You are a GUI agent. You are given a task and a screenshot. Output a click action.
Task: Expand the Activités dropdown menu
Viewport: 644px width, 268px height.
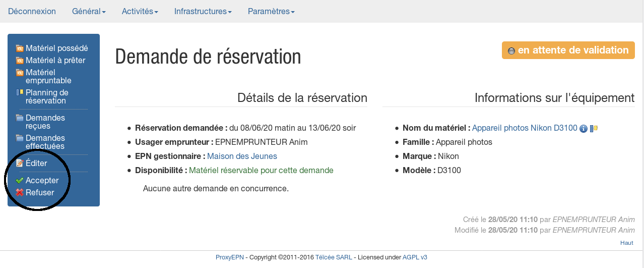(x=140, y=11)
